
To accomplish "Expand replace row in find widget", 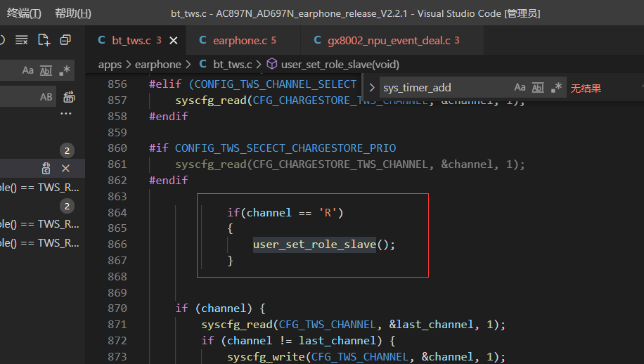I will click(x=372, y=88).
